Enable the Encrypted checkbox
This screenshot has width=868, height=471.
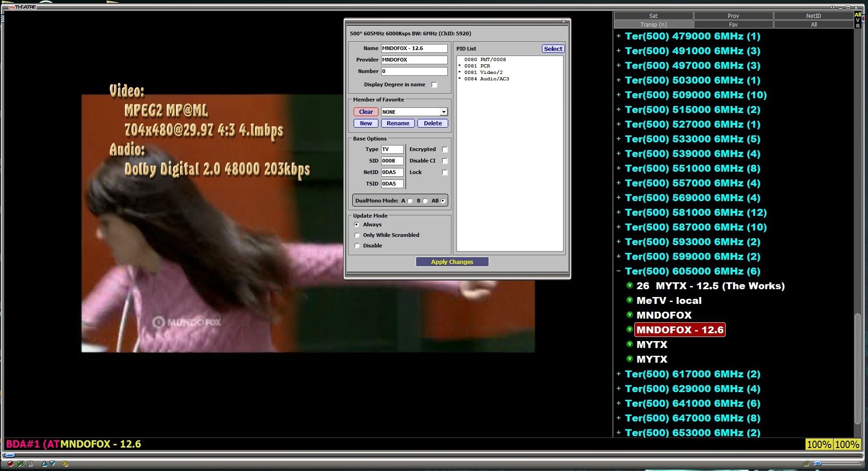[x=444, y=149]
